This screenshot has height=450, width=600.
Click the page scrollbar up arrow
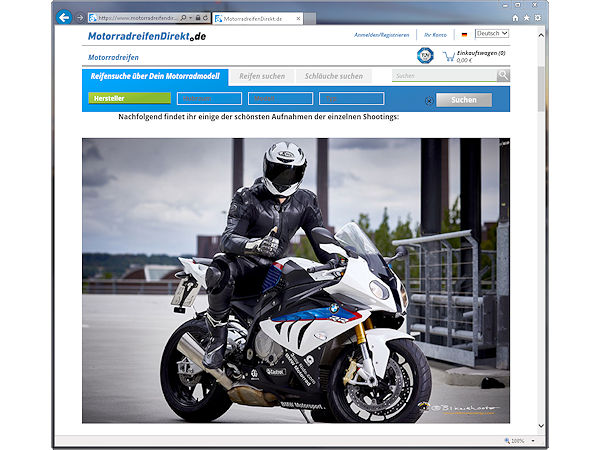tap(541, 35)
